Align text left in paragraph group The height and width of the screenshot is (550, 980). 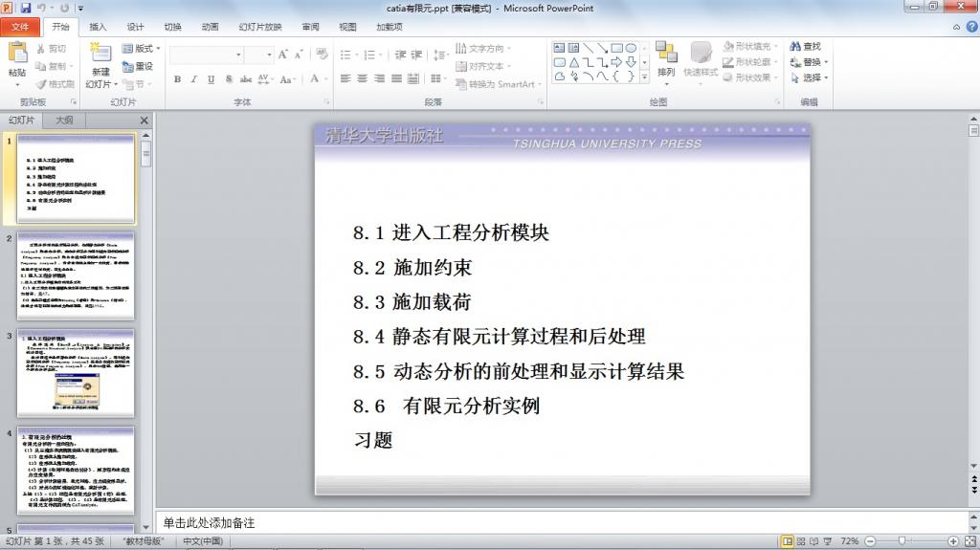point(345,78)
